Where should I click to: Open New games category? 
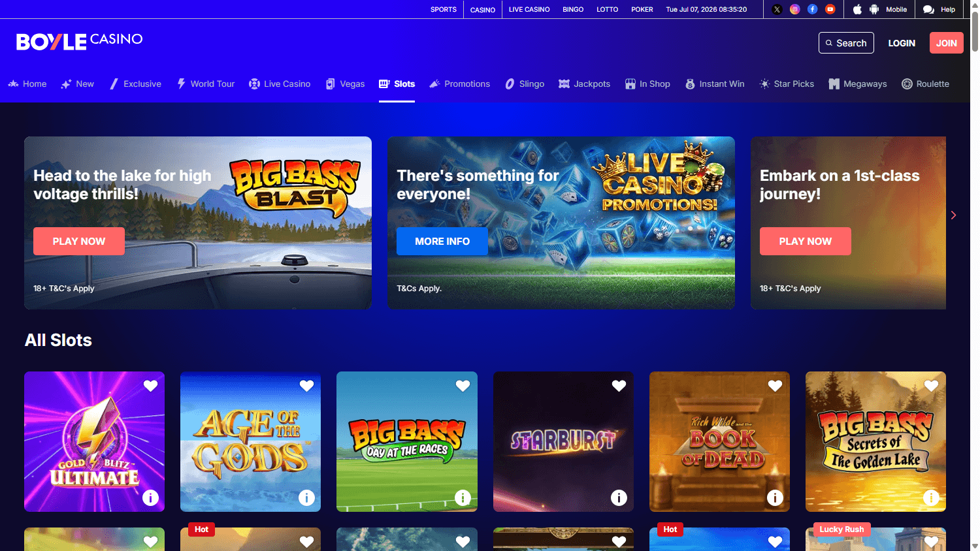click(78, 84)
